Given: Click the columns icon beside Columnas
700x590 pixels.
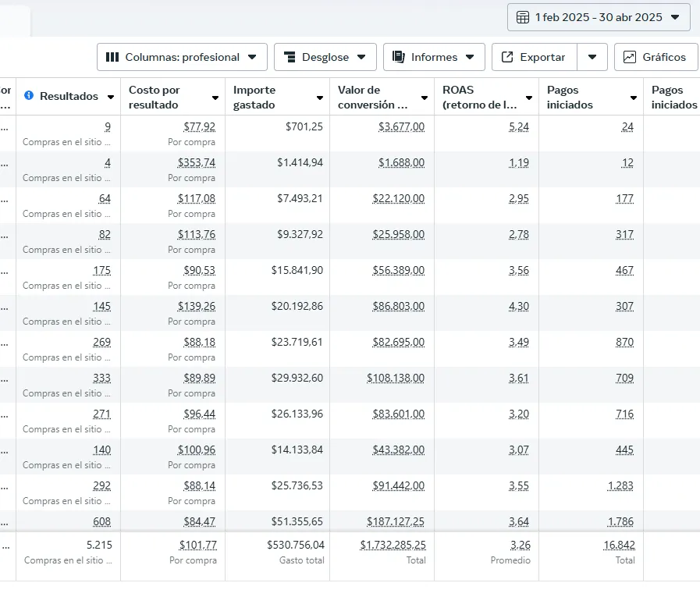Looking at the screenshot, I should (x=112, y=57).
